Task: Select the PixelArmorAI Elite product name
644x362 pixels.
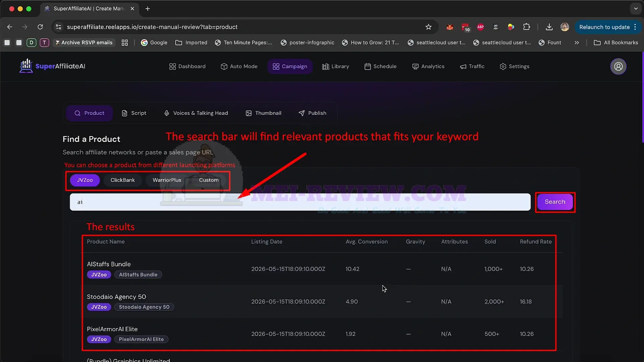Action: tap(112, 329)
